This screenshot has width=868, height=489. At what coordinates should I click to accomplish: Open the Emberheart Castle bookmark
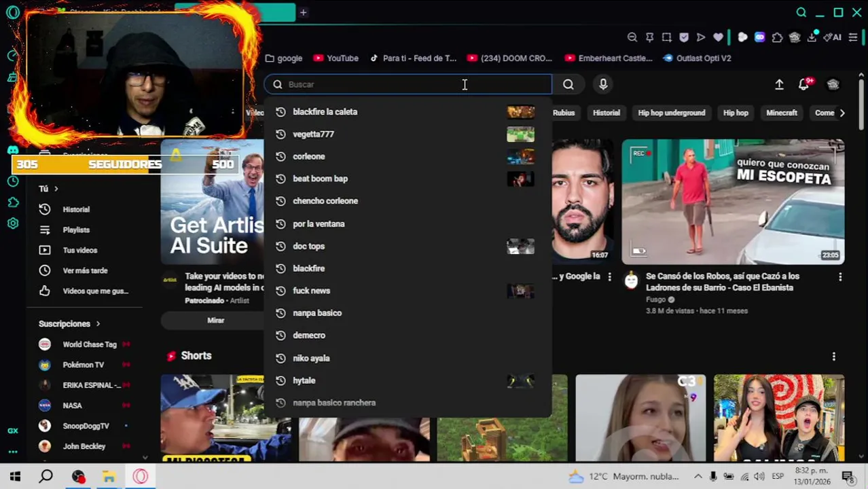pyautogui.click(x=609, y=58)
